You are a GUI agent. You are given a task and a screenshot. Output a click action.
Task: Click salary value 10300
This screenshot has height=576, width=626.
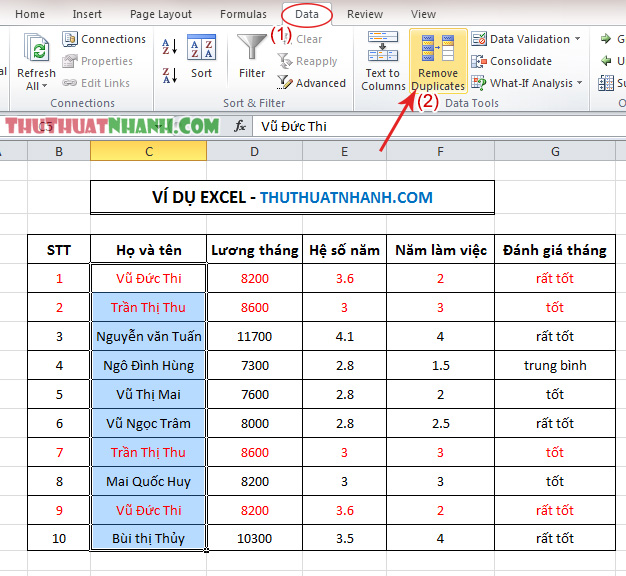pos(254,538)
